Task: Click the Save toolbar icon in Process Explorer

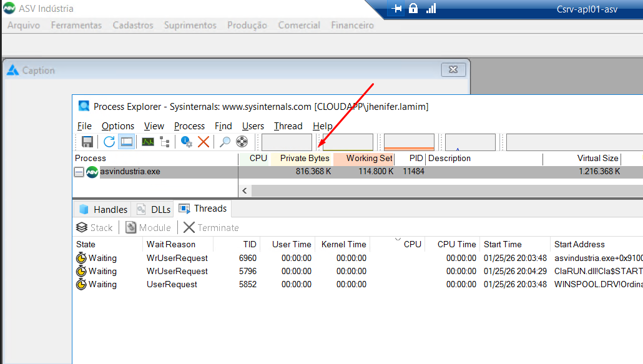Action: click(x=87, y=142)
